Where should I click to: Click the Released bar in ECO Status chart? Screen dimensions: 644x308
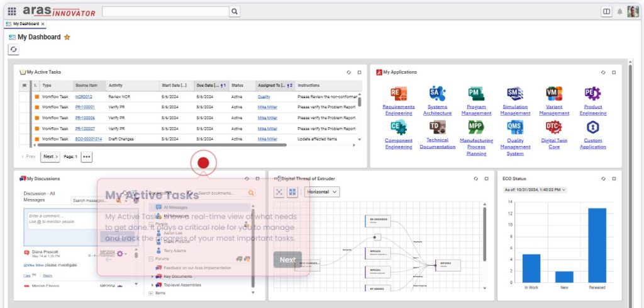[597, 245]
